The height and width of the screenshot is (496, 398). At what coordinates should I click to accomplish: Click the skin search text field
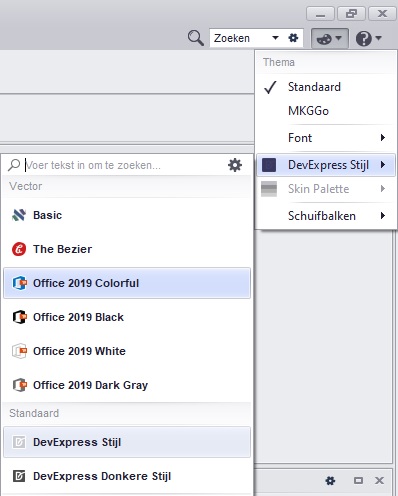point(125,165)
